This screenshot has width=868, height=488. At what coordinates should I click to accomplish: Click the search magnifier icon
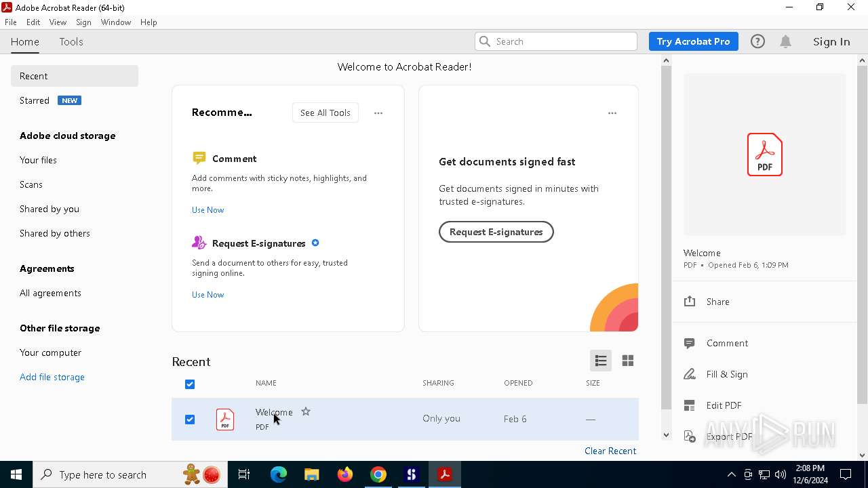point(485,41)
